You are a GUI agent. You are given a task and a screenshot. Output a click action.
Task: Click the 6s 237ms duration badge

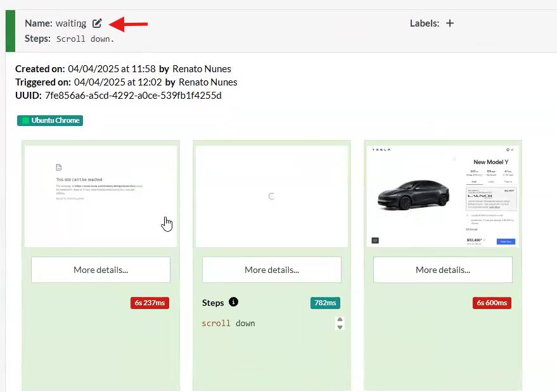click(150, 303)
